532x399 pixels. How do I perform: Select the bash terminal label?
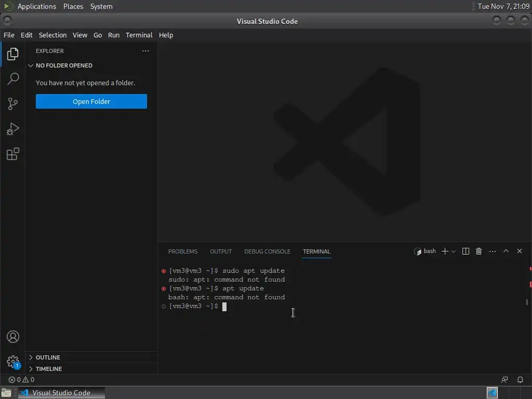coord(425,251)
